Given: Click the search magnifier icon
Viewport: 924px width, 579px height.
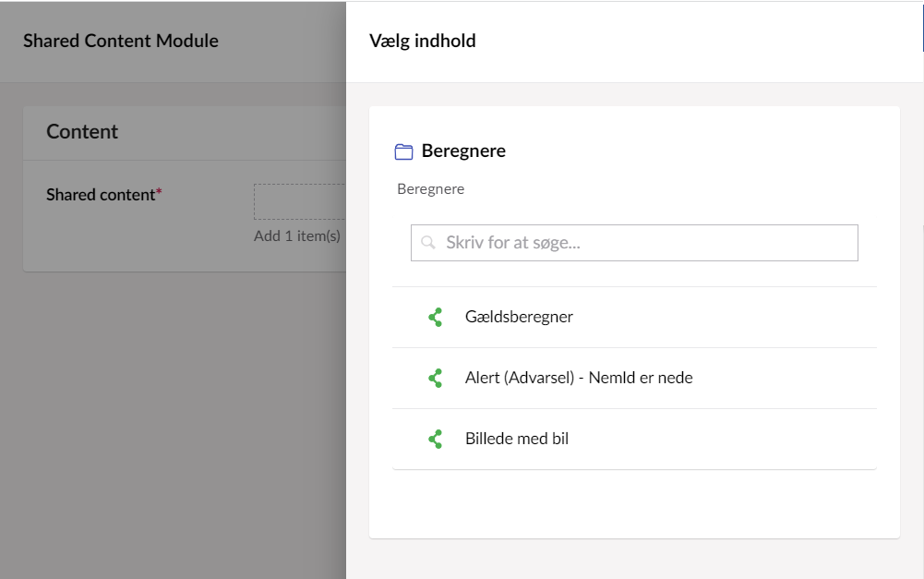Looking at the screenshot, I should coord(427,243).
